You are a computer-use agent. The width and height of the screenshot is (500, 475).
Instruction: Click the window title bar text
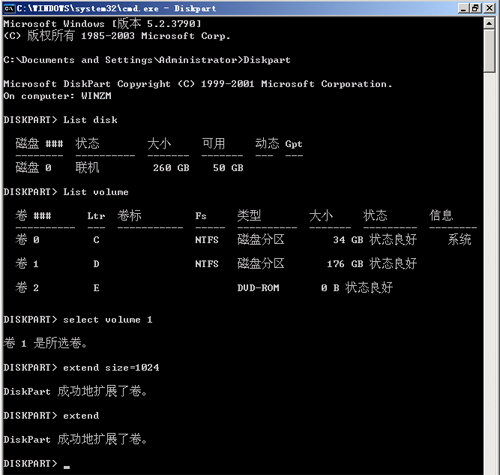point(117,8)
